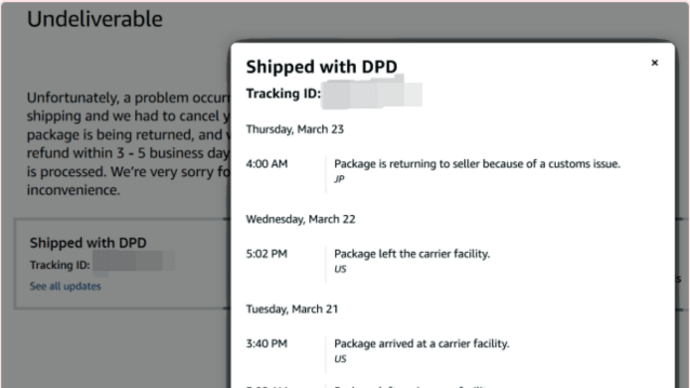The width and height of the screenshot is (690, 388).
Task: Click the 3:40 PM timestamp
Action: [x=267, y=344]
